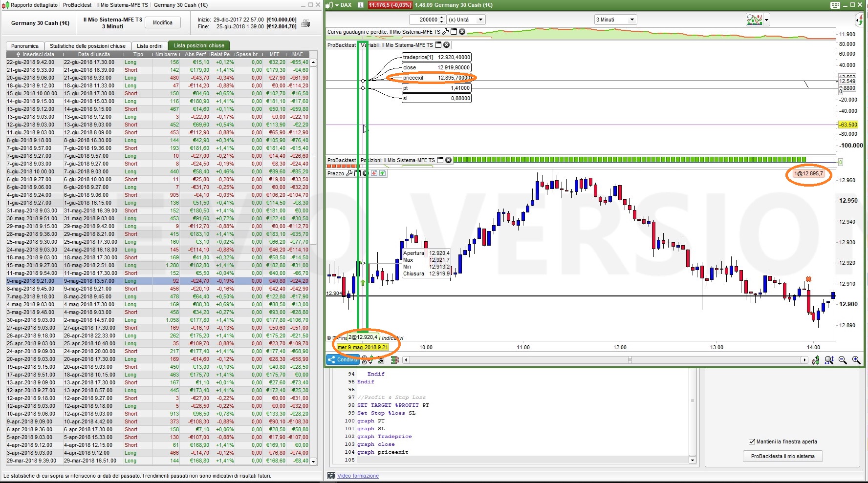The width and height of the screenshot is (868, 483).
Task: Open the Prezzo panel settings wrench
Action: [x=349, y=173]
